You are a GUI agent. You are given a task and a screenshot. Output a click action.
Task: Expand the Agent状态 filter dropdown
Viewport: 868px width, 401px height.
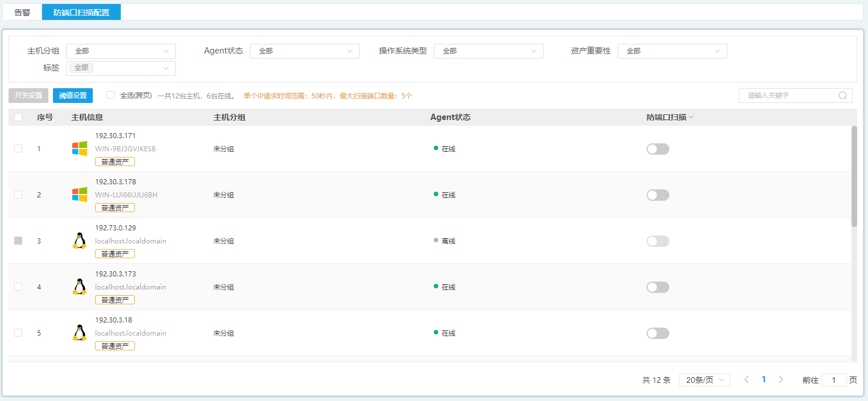(x=305, y=51)
